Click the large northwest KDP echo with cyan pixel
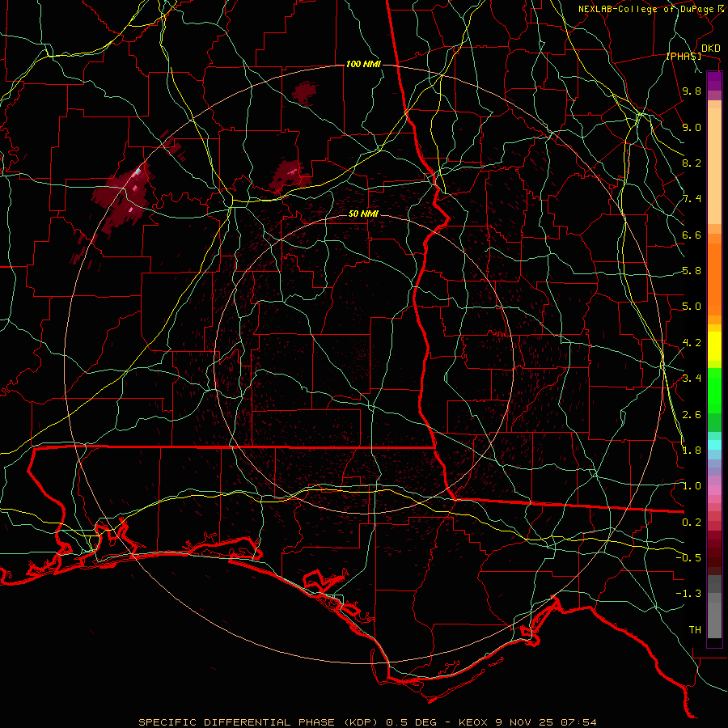Viewport: 728px width, 728px height. click(x=125, y=197)
